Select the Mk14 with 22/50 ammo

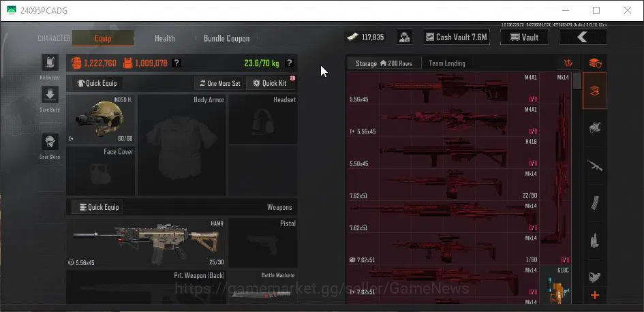tap(444, 185)
